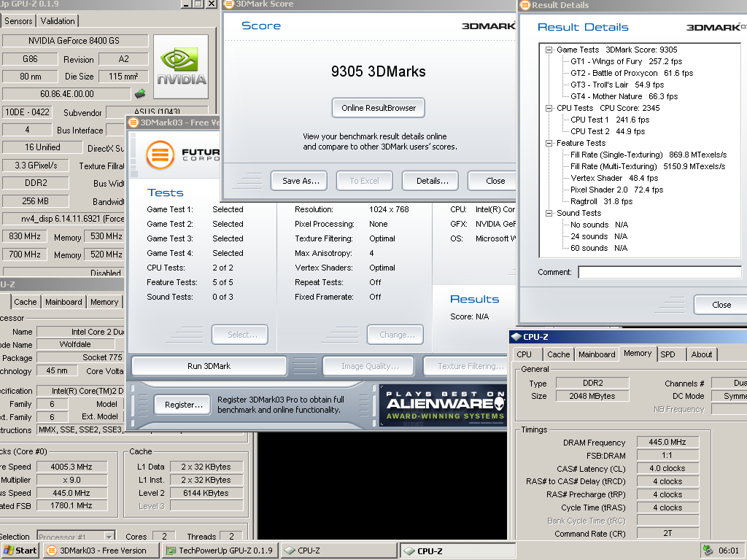Open Details in the Score window

pos(430,181)
